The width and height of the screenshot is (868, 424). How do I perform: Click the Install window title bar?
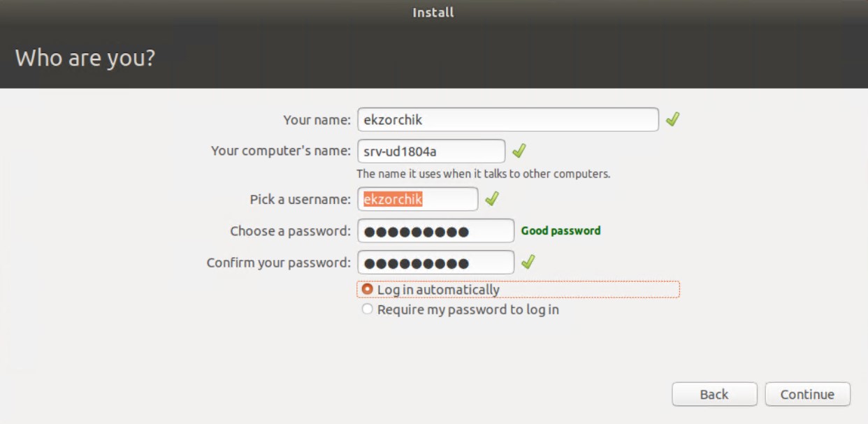point(433,13)
